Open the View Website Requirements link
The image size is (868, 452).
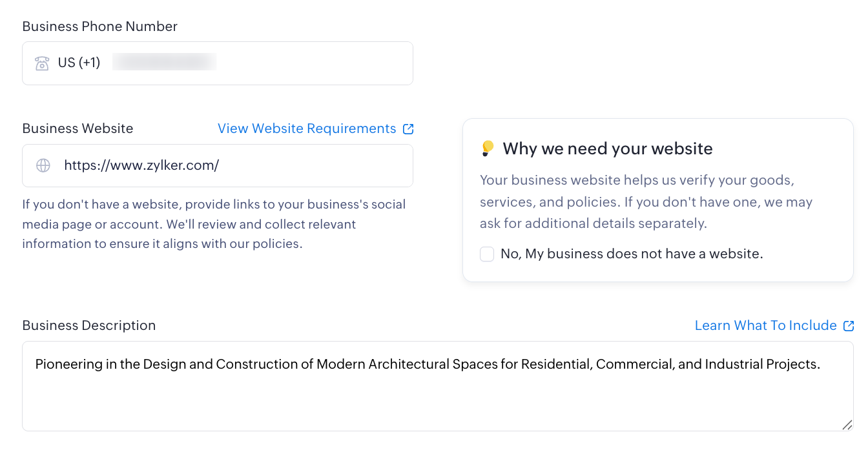(307, 128)
